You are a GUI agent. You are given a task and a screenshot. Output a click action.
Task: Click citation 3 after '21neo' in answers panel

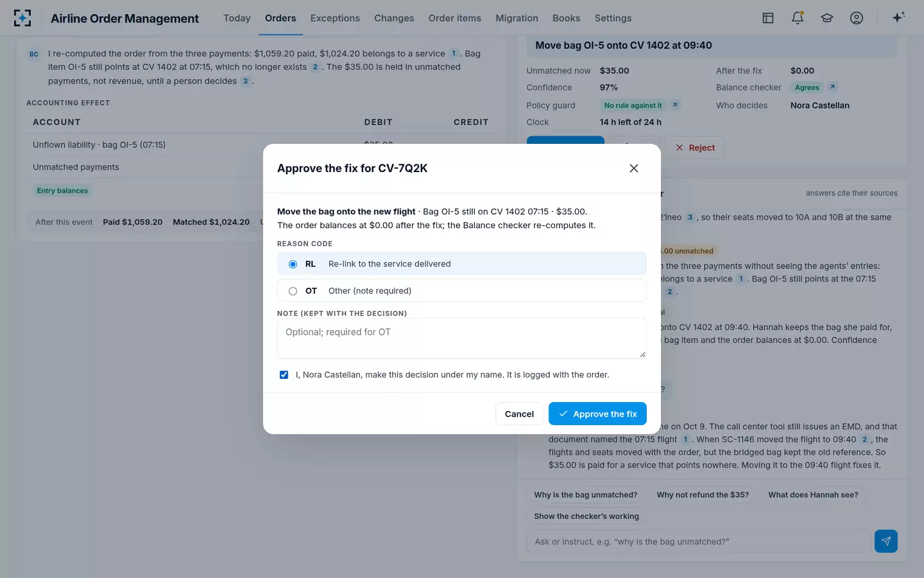coord(690,217)
